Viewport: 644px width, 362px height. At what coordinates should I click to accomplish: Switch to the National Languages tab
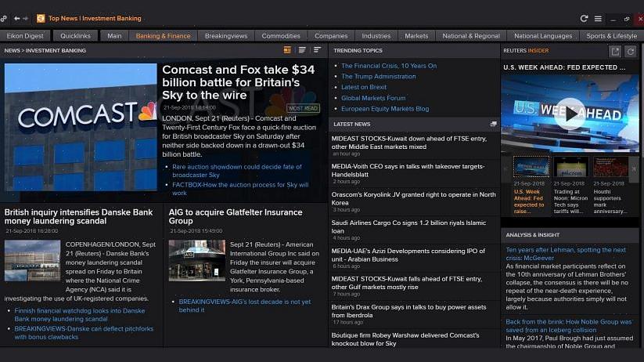543,36
